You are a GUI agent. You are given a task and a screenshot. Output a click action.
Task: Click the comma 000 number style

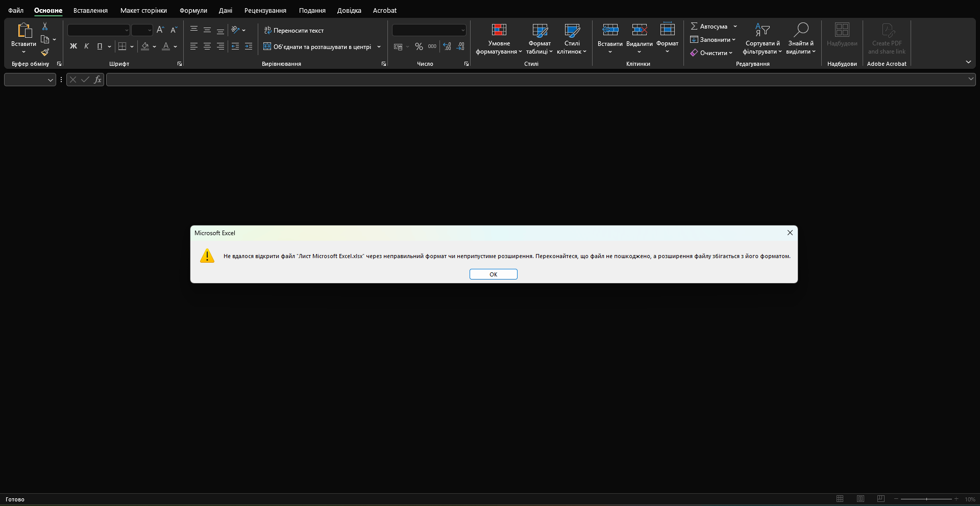[432, 46]
